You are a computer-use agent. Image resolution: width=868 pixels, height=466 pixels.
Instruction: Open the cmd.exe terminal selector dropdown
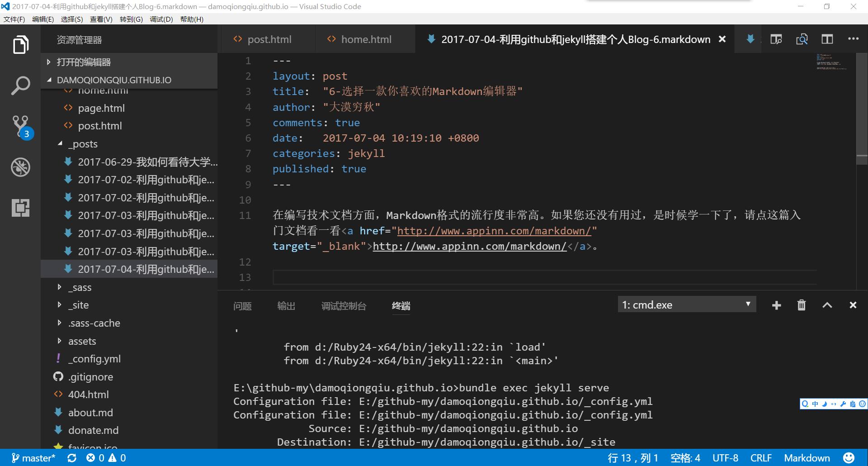coord(687,304)
